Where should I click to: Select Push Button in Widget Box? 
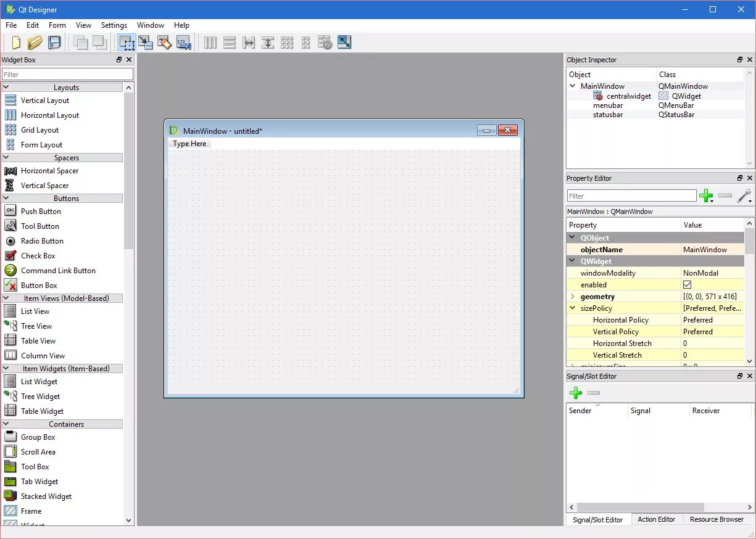41,211
